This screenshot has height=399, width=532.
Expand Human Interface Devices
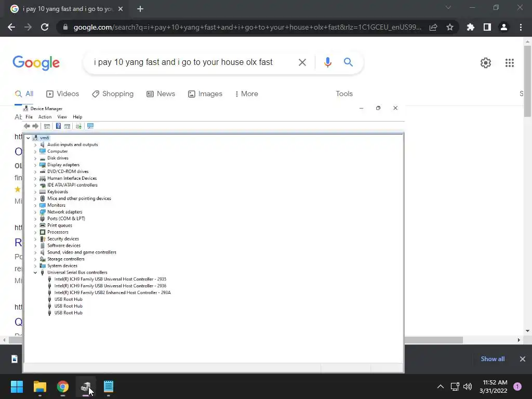(x=35, y=179)
